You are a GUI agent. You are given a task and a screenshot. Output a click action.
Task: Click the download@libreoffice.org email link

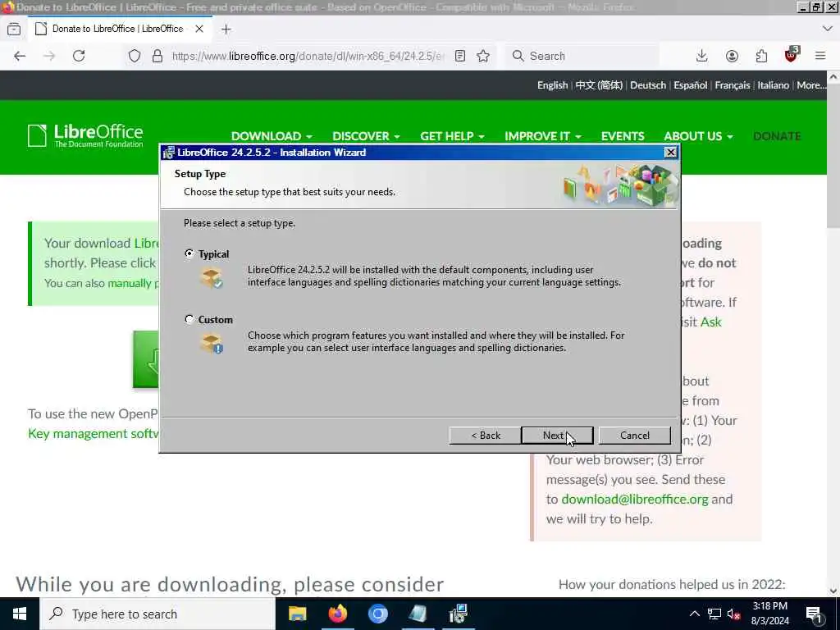point(635,499)
